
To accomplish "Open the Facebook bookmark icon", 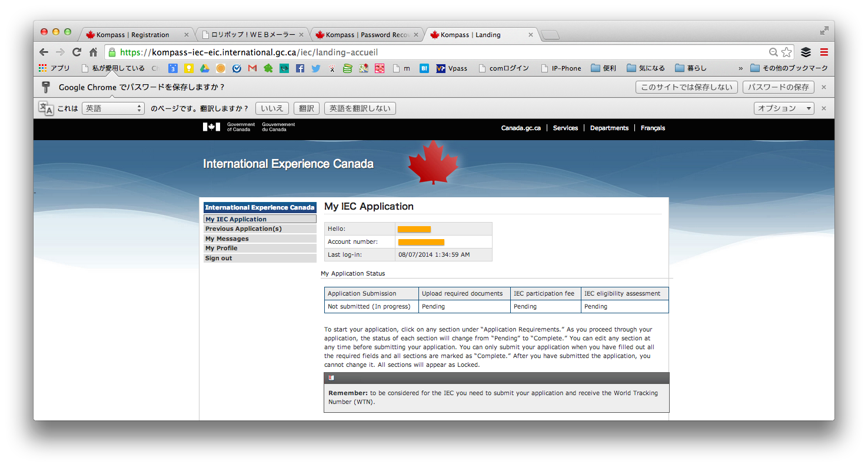I will pyautogui.click(x=300, y=68).
